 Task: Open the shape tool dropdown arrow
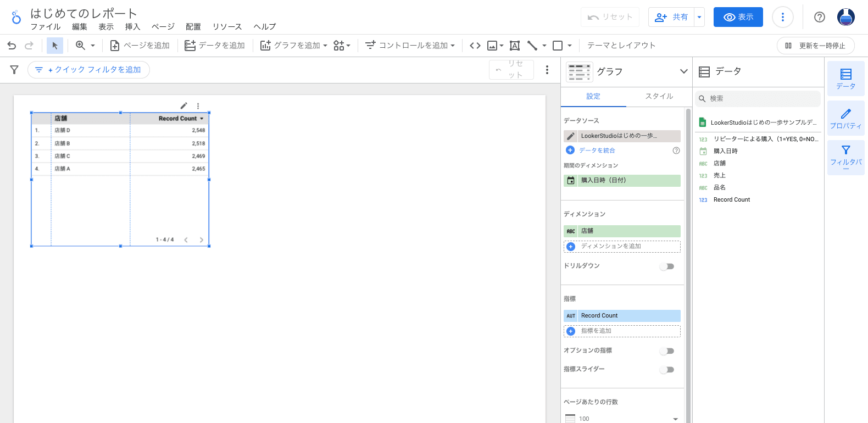click(570, 46)
